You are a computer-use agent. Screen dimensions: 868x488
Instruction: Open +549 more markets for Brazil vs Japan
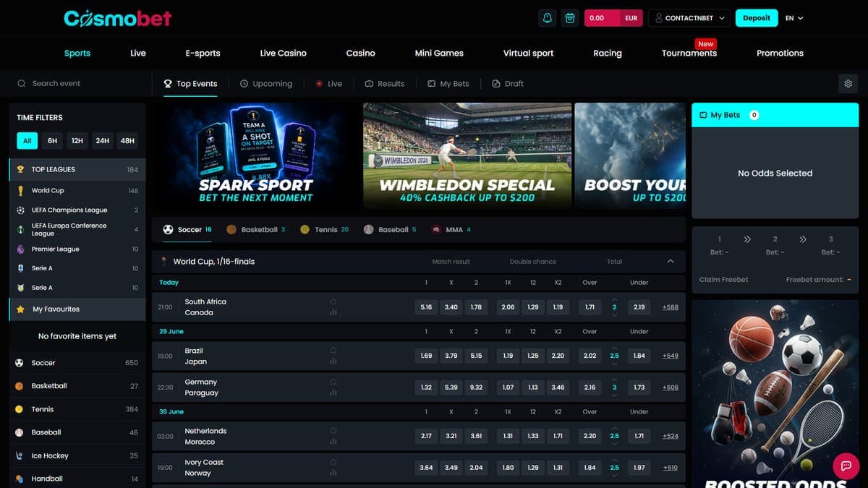click(671, 356)
